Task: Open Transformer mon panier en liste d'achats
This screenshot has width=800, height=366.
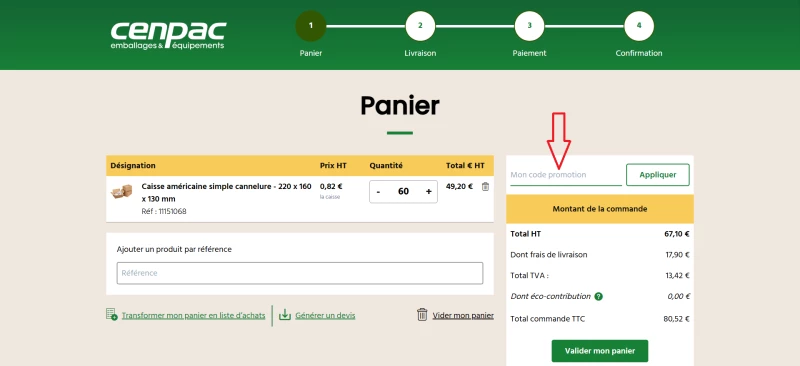Action: point(193,315)
